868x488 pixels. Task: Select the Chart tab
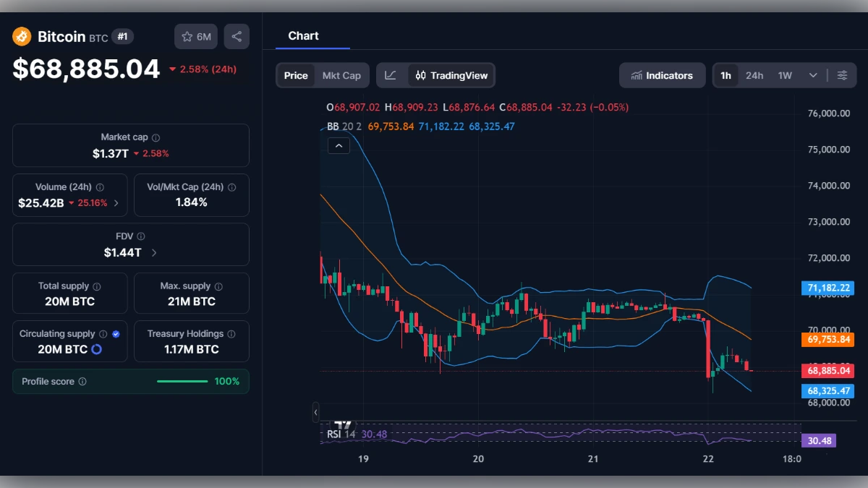click(304, 35)
